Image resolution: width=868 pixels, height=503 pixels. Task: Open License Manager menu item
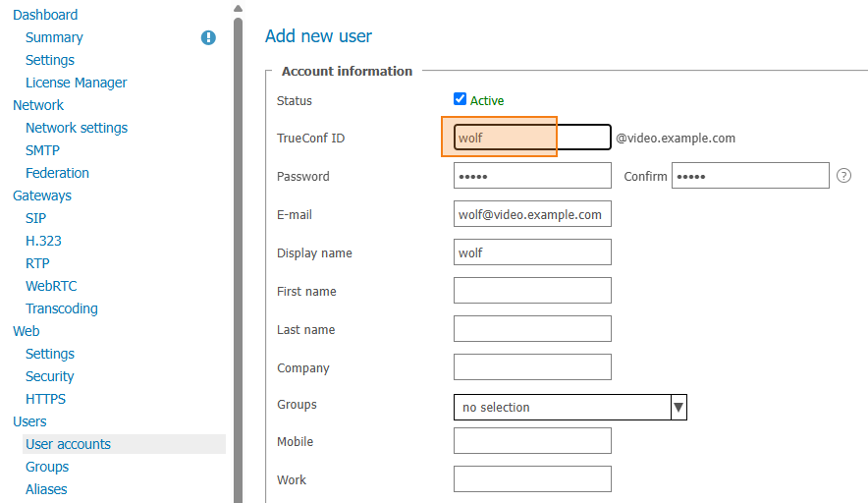[x=76, y=83]
